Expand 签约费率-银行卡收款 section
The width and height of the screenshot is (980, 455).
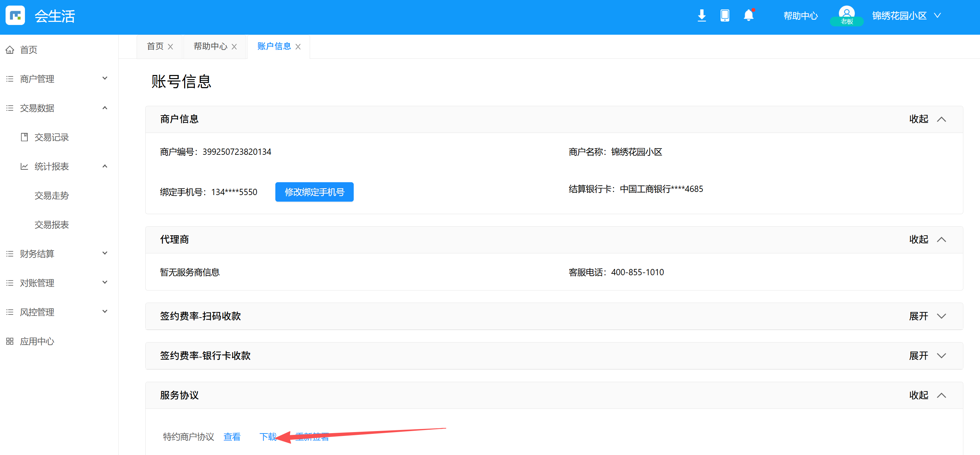(928, 356)
